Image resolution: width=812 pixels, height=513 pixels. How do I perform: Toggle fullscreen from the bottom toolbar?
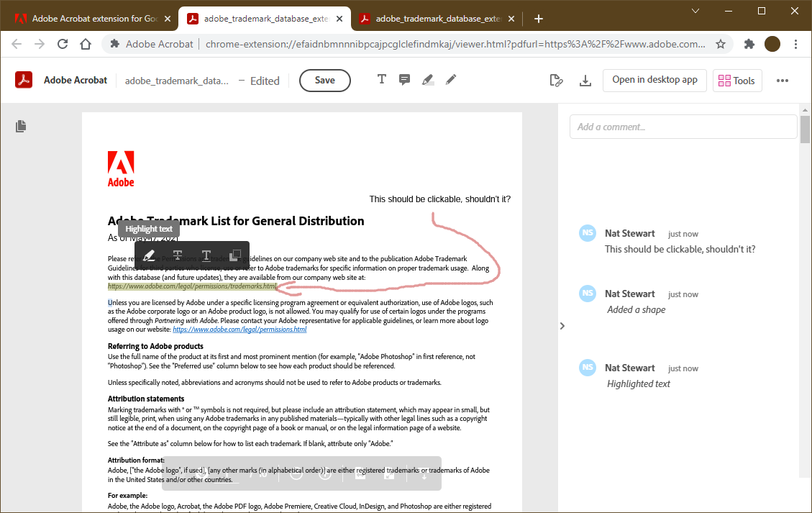coord(388,473)
